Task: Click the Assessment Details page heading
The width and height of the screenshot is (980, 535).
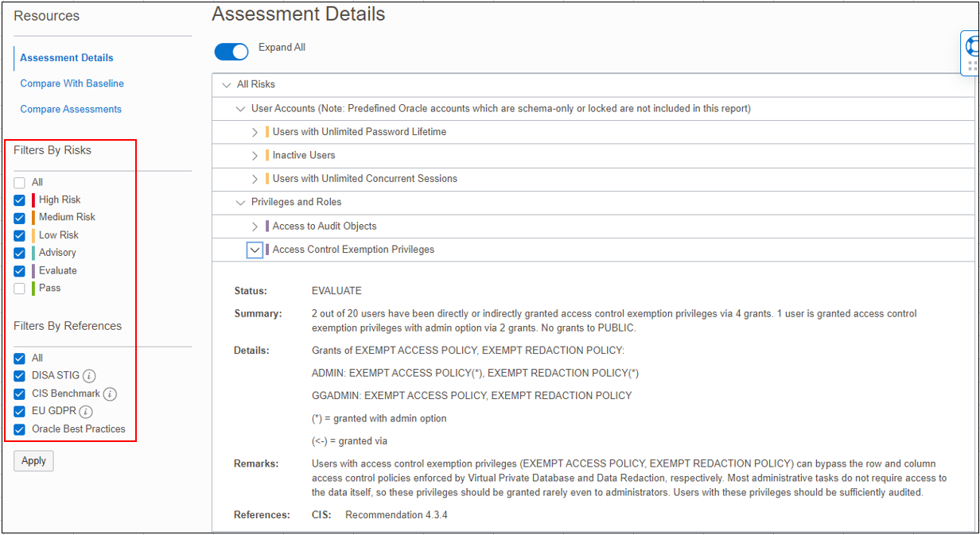Action: (298, 14)
